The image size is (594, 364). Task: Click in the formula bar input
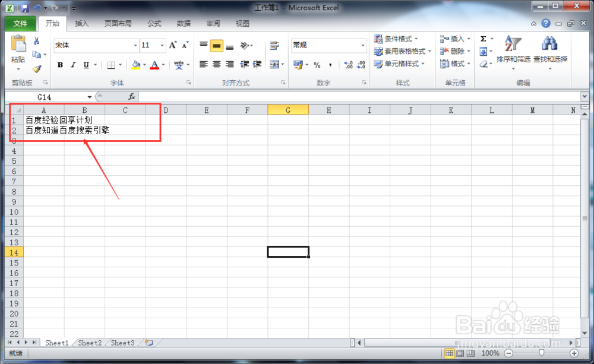coord(359,97)
